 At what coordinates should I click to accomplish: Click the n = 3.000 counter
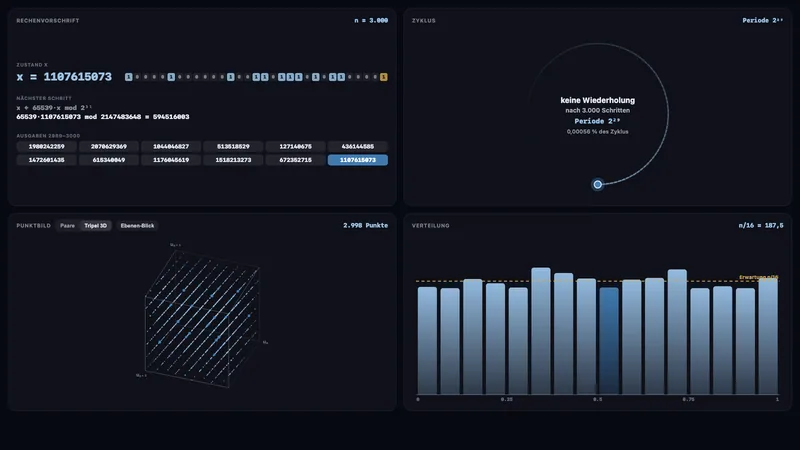371,20
